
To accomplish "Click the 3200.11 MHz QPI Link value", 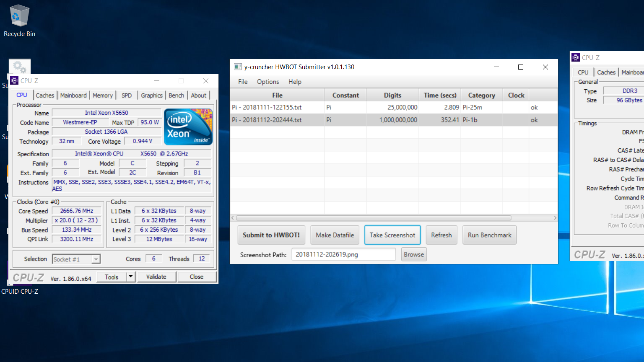I will click(x=77, y=239).
